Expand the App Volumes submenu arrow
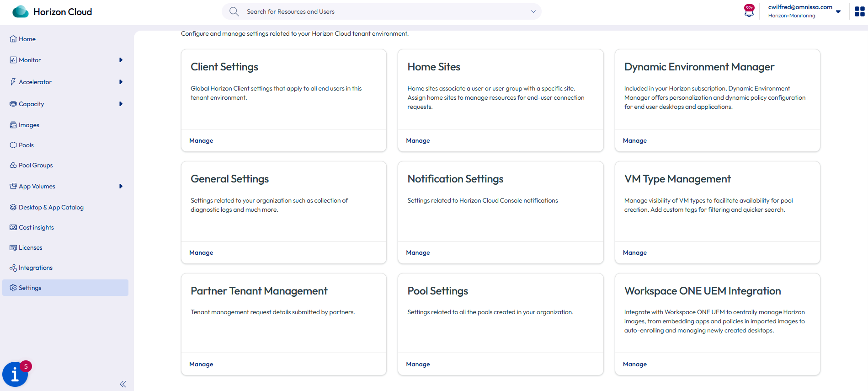Image resolution: width=868 pixels, height=391 pixels. tap(121, 186)
